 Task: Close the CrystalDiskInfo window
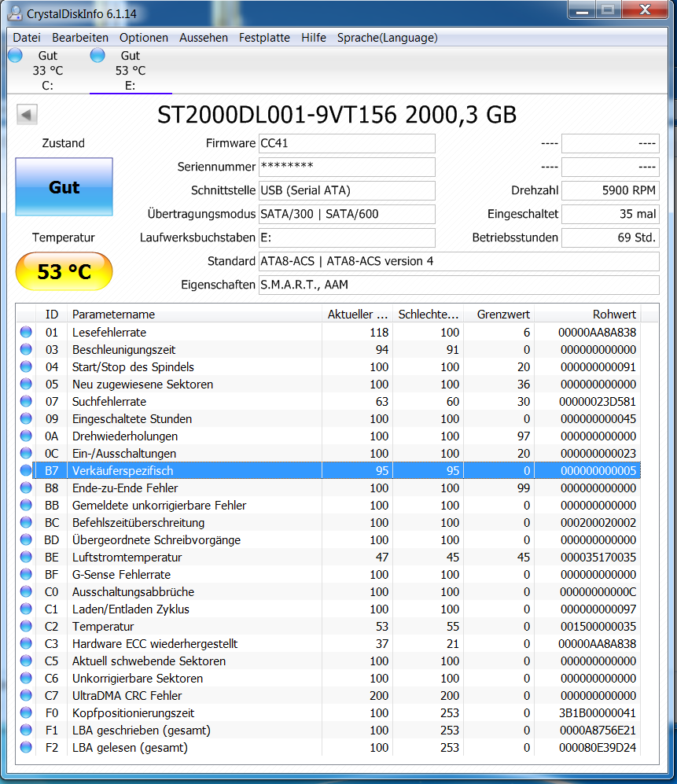tap(645, 10)
